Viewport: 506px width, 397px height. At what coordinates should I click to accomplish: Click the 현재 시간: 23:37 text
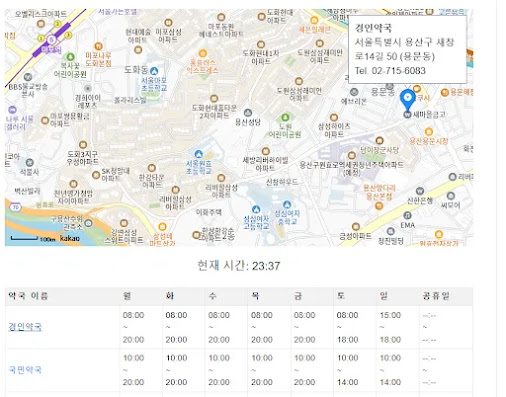[x=239, y=266]
